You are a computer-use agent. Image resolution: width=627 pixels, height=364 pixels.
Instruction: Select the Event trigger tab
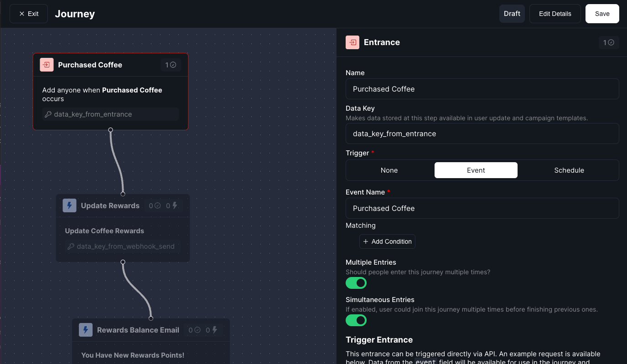(476, 170)
